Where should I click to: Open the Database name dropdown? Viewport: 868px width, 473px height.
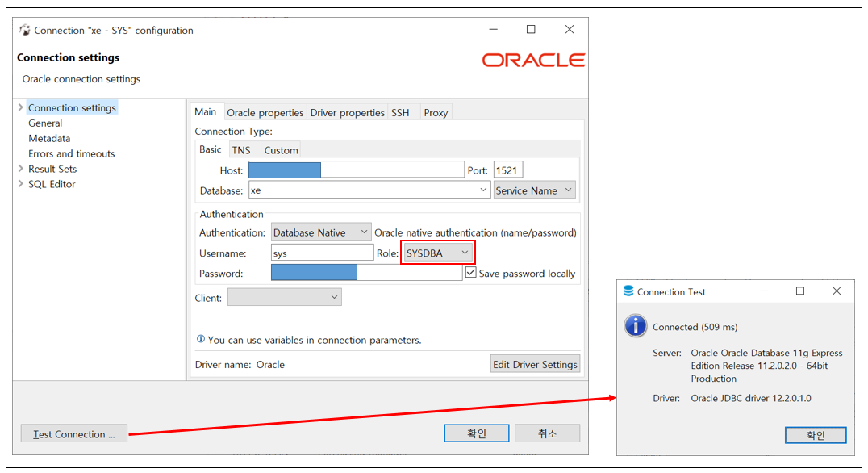pos(483,190)
